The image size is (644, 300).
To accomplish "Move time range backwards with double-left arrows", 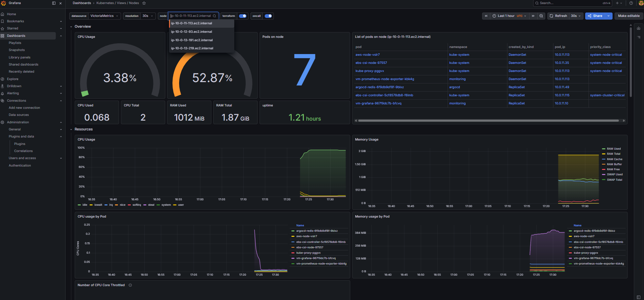I will click(486, 16).
